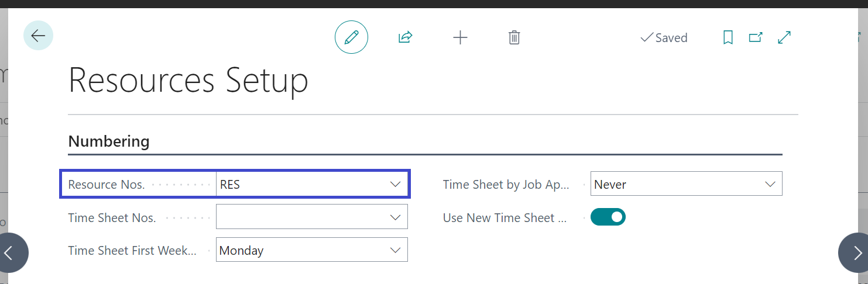
Task: Click the trash can delete icon
Action: click(x=514, y=37)
